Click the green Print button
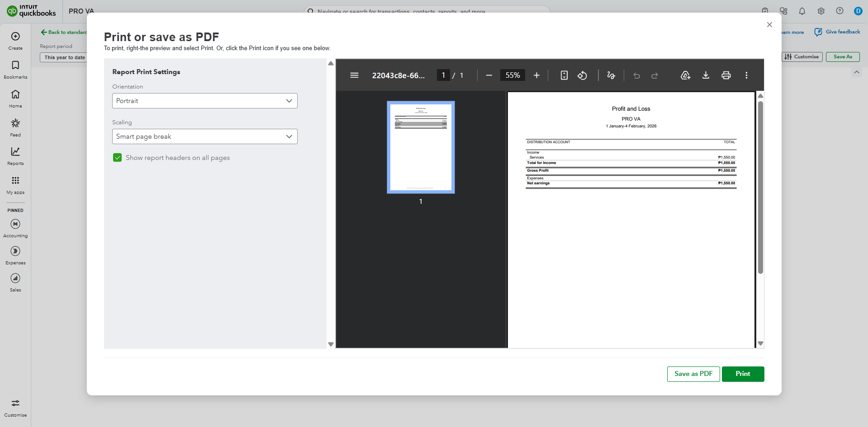 tap(743, 374)
